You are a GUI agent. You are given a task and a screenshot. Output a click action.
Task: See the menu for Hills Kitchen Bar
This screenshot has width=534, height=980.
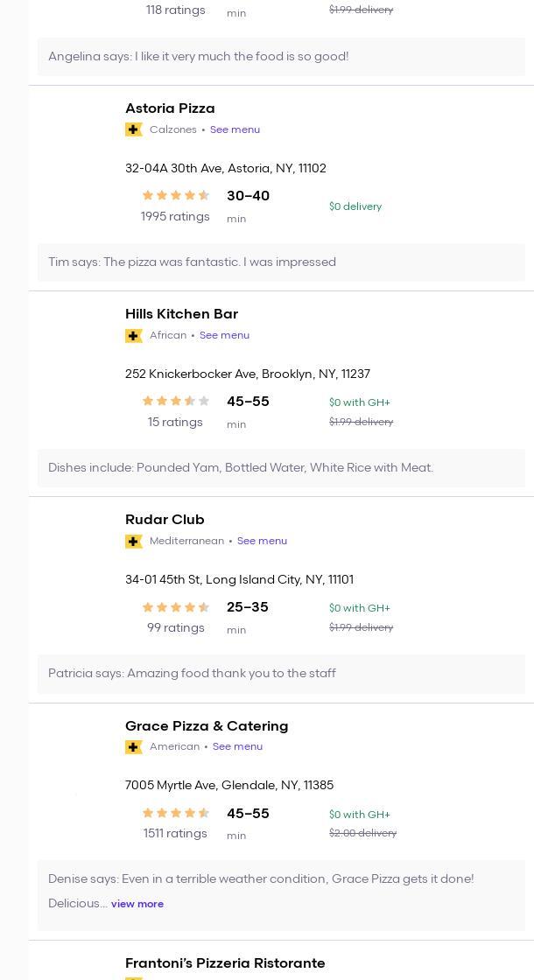click(x=224, y=335)
